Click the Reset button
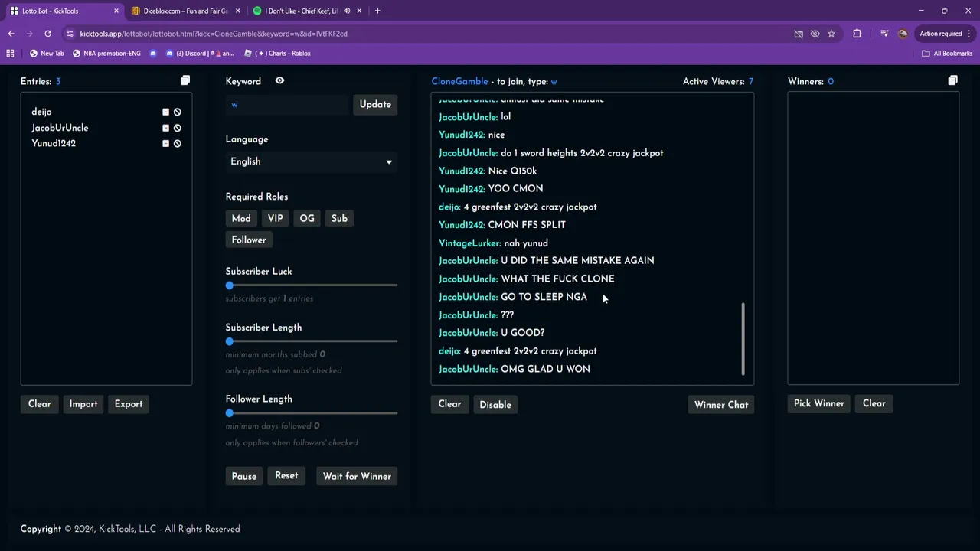The height and width of the screenshot is (551, 980). coord(286,475)
